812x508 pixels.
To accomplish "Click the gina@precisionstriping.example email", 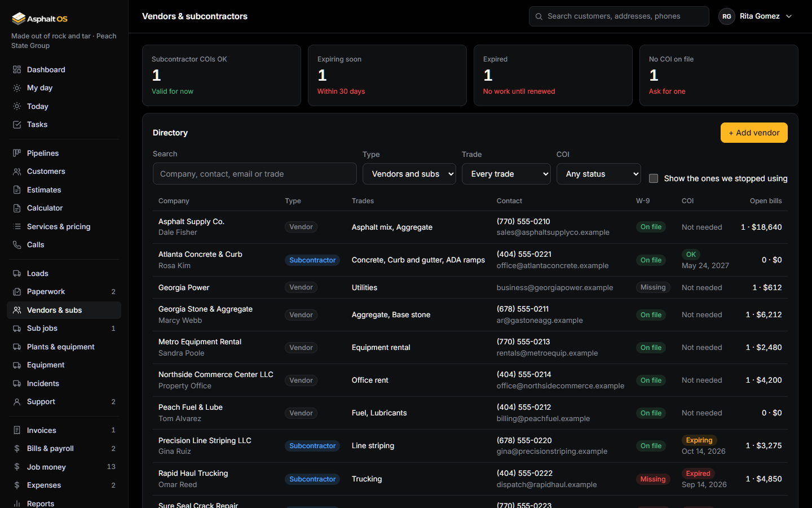I will [x=552, y=452].
